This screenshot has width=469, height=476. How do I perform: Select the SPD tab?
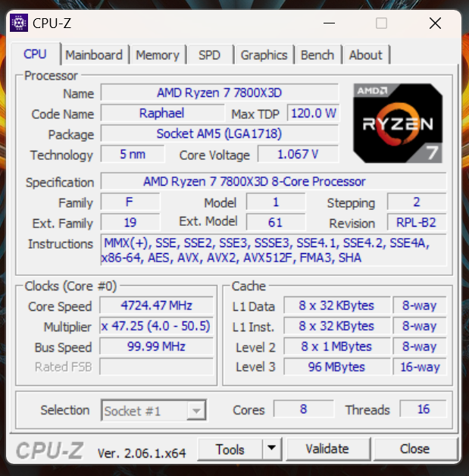point(209,55)
